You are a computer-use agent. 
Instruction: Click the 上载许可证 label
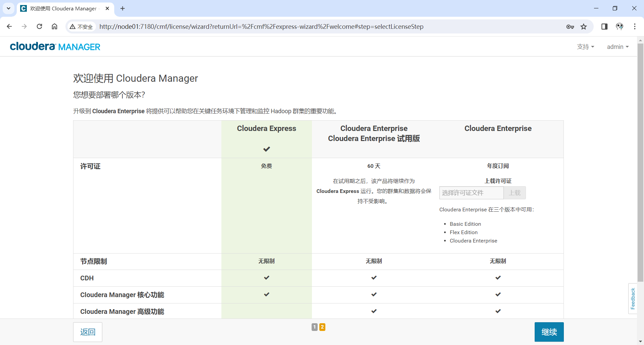pos(498,181)
